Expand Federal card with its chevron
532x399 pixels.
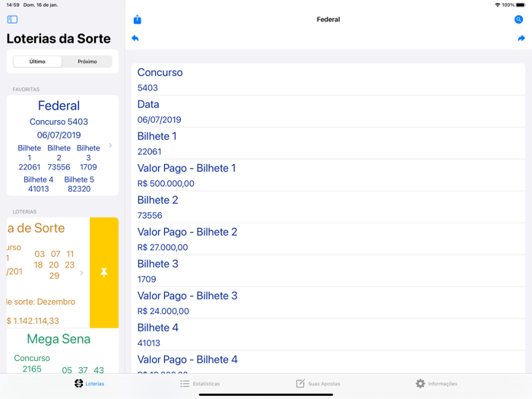click(x=110, y=145)
